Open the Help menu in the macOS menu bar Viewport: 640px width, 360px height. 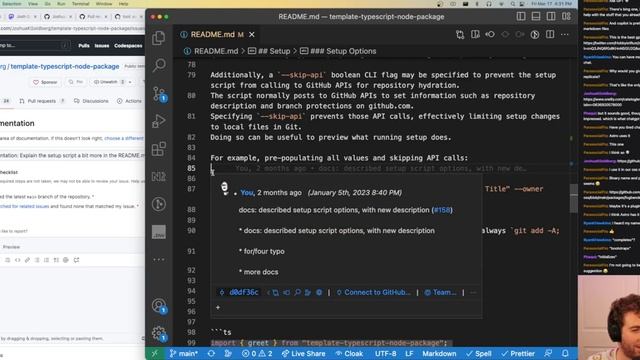click(123, 4)
